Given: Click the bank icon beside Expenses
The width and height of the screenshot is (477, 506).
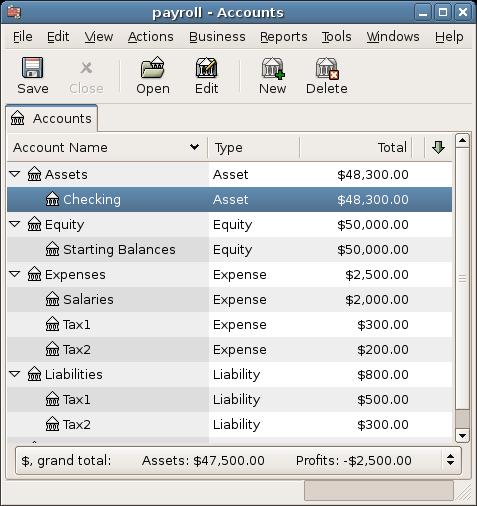Looking at the screenshot, I should tap(34, 274).
